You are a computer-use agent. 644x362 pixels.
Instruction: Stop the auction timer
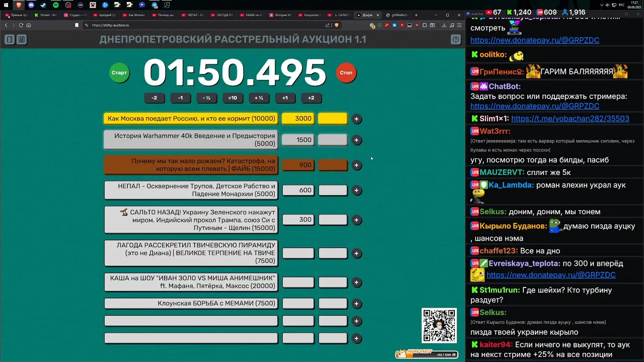(x=346, y=73)
